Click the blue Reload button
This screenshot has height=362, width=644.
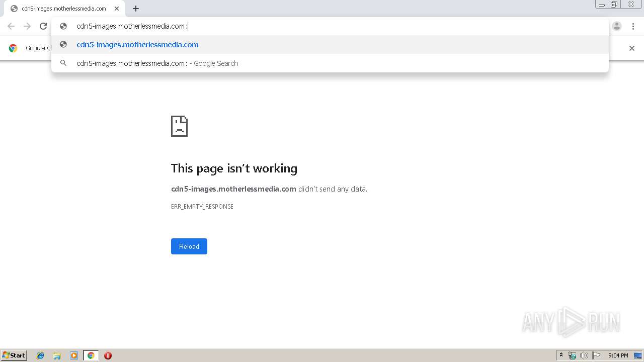pyautogui.click(x=189, y=246)
